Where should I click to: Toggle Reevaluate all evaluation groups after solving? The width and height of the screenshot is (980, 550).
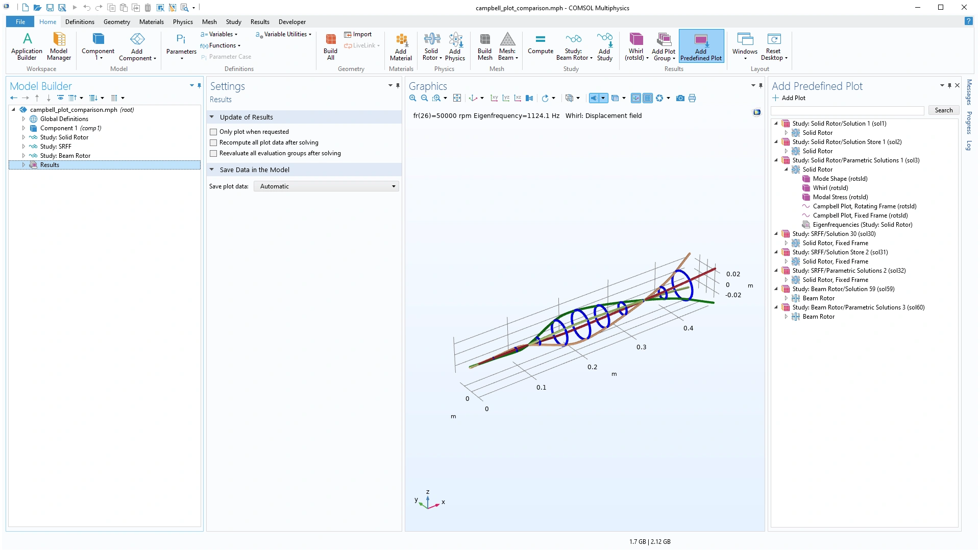[214, 153]
